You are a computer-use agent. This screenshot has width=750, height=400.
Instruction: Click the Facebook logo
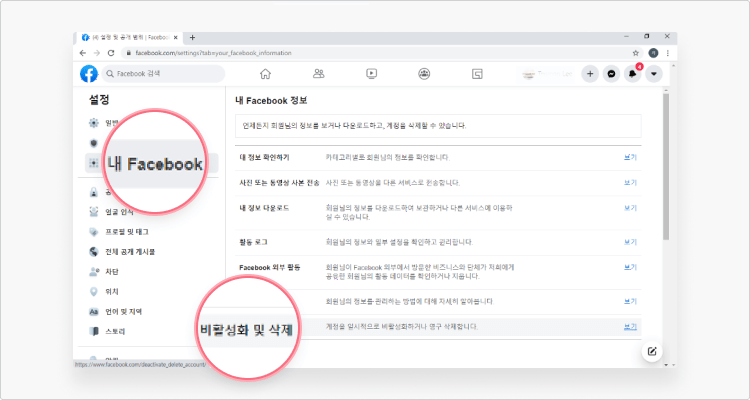[89, 74]
